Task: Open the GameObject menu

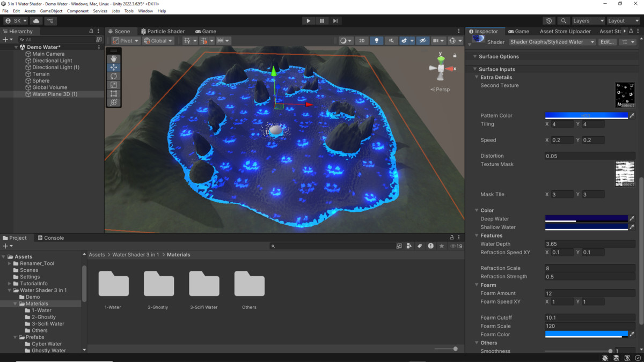Action: pos(51,11)
